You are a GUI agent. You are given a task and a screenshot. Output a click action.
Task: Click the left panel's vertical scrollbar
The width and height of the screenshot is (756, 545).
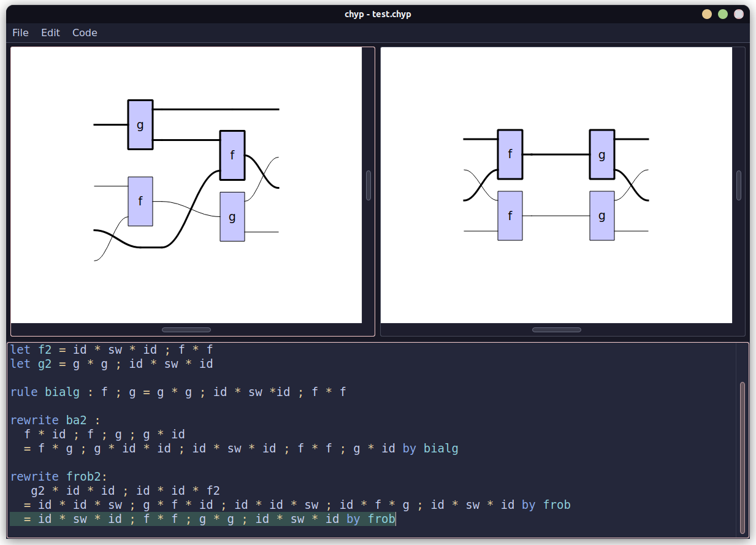[368, 188]
